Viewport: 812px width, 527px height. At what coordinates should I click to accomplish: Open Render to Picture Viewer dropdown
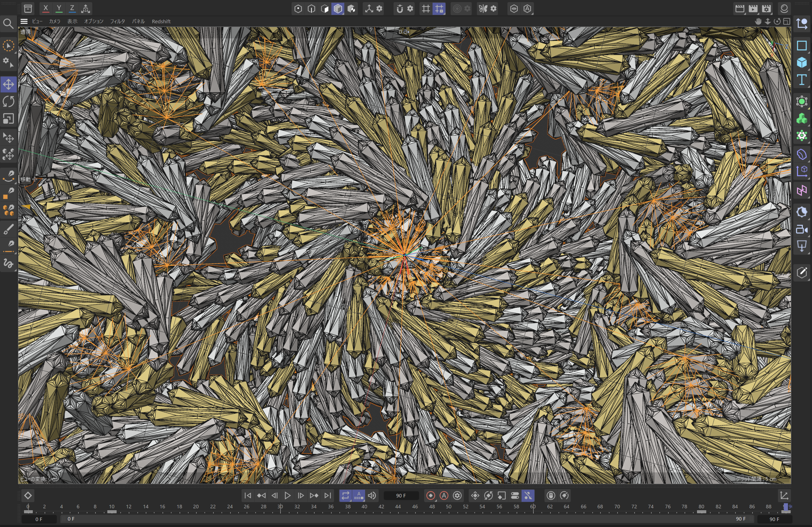pos(753,9)
